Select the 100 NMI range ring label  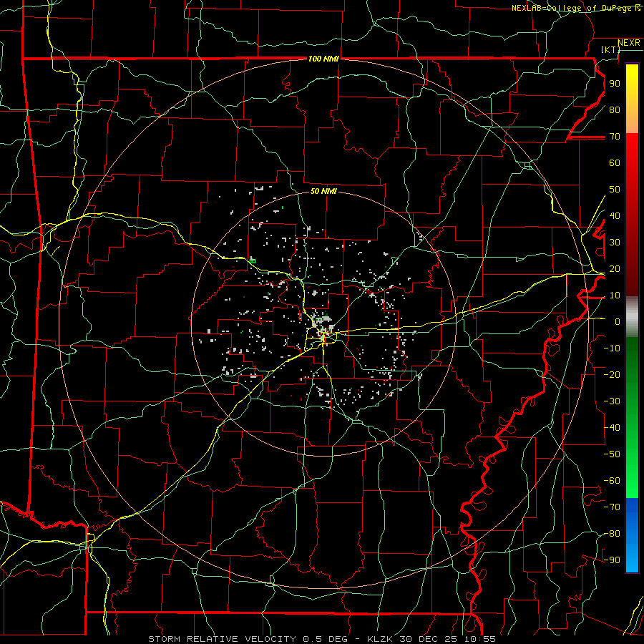click(x=323, y=59)
